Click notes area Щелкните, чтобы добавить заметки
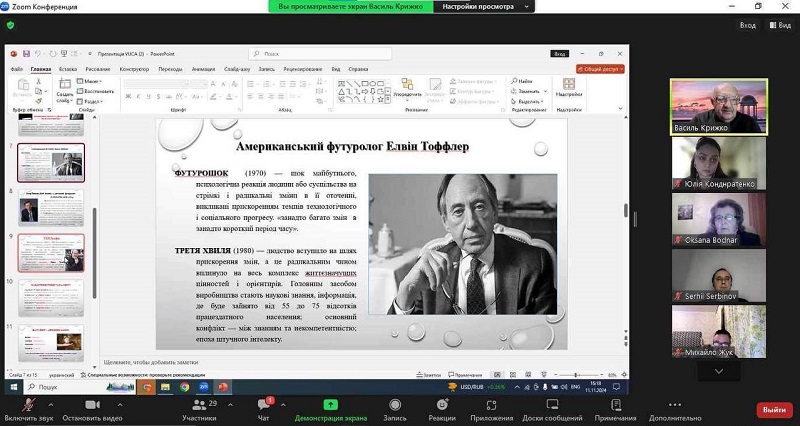This screenshot has width=800, height=426. point(151,362)
